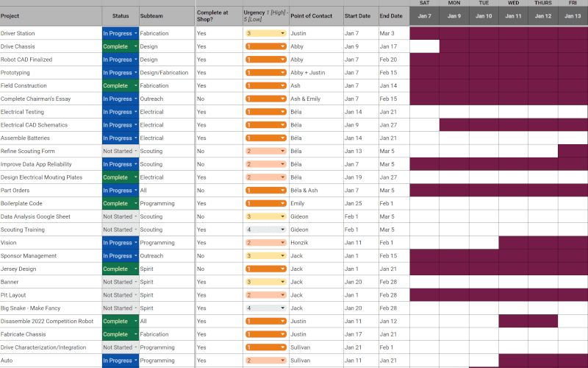Viewport: 588px width, 368px height.
Task: Open urgency dropdown for Scouting Training
Action: (266, 230)
